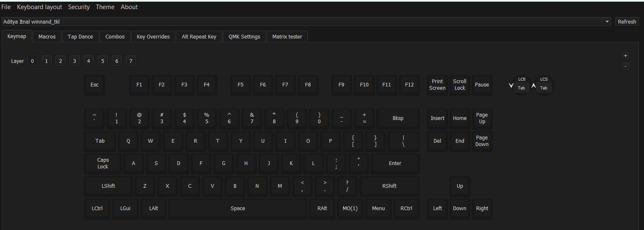Screen dimensions: 644x230
Task: Select the RAlt key
Action: click(322, 208)
